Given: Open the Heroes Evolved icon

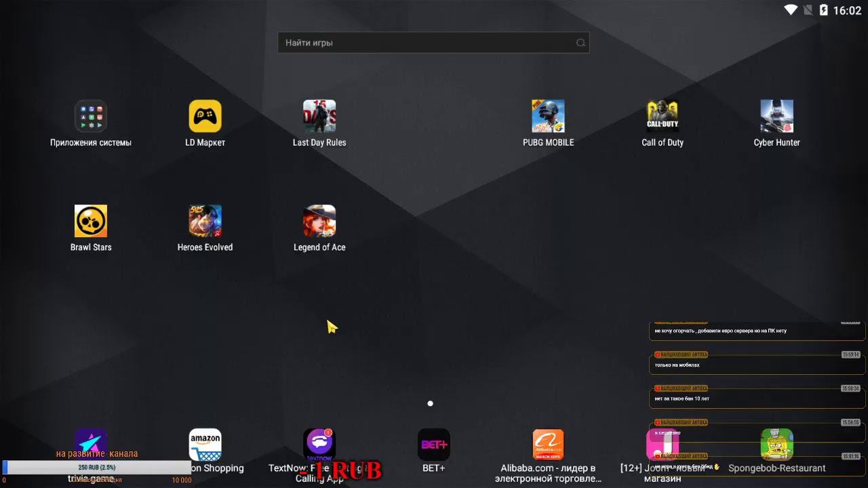Looking at the screenshot, I should tap(205, 221).
